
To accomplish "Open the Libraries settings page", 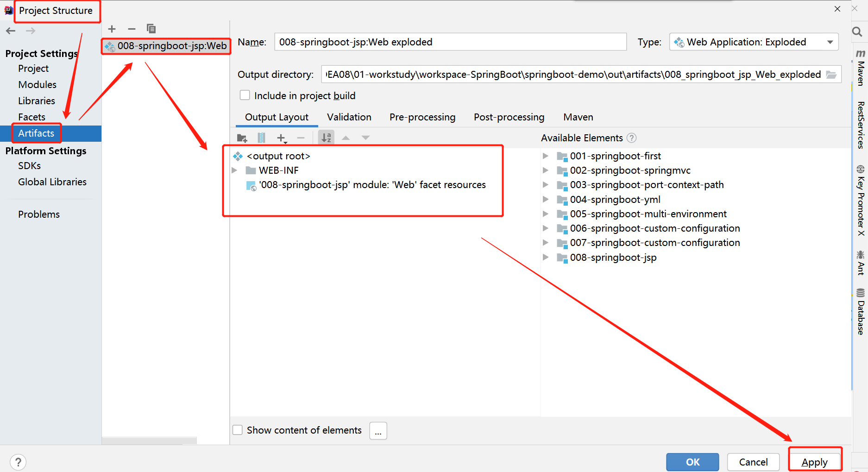I will (x=37, y=101).
